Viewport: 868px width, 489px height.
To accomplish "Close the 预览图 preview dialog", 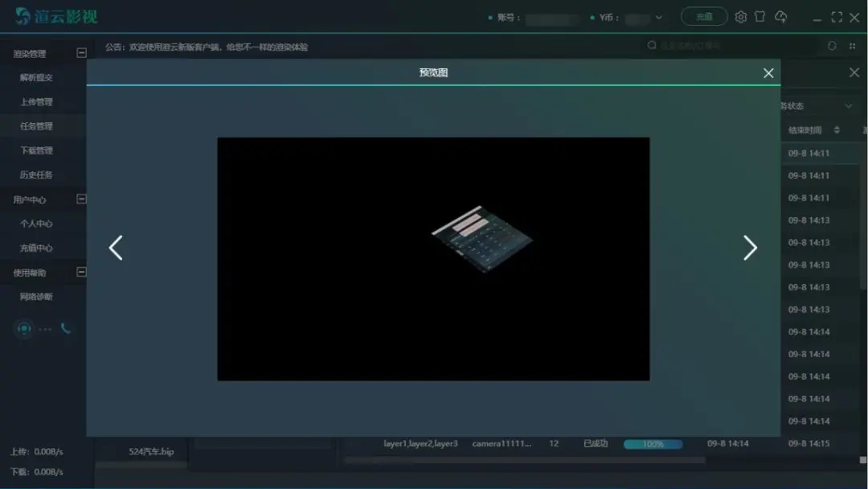I will tap(768, 73).
